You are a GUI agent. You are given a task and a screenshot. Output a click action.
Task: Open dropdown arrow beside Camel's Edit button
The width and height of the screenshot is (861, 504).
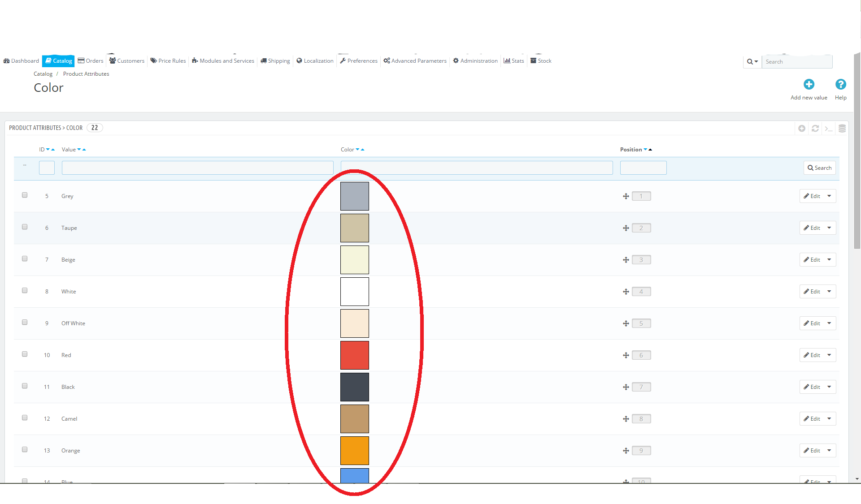829,419
